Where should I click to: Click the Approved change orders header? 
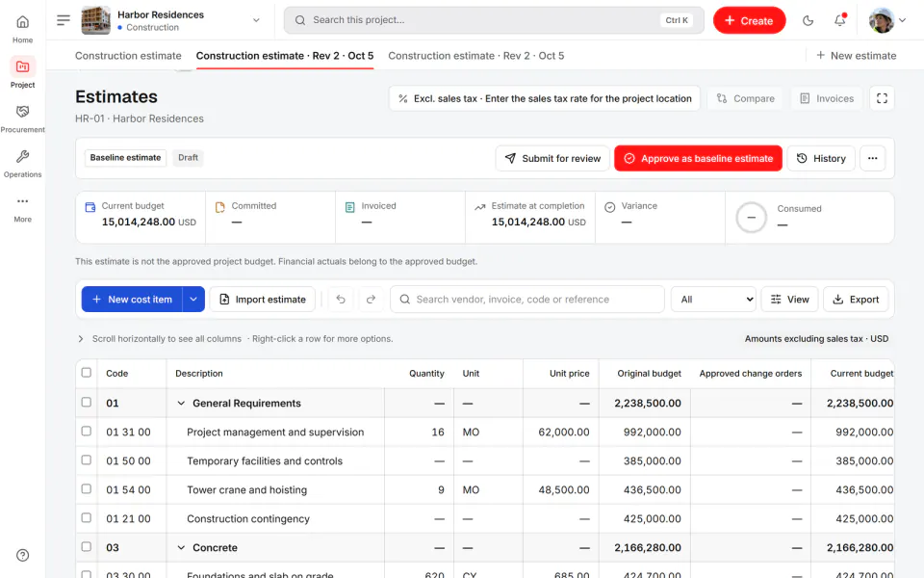[750, 374]
